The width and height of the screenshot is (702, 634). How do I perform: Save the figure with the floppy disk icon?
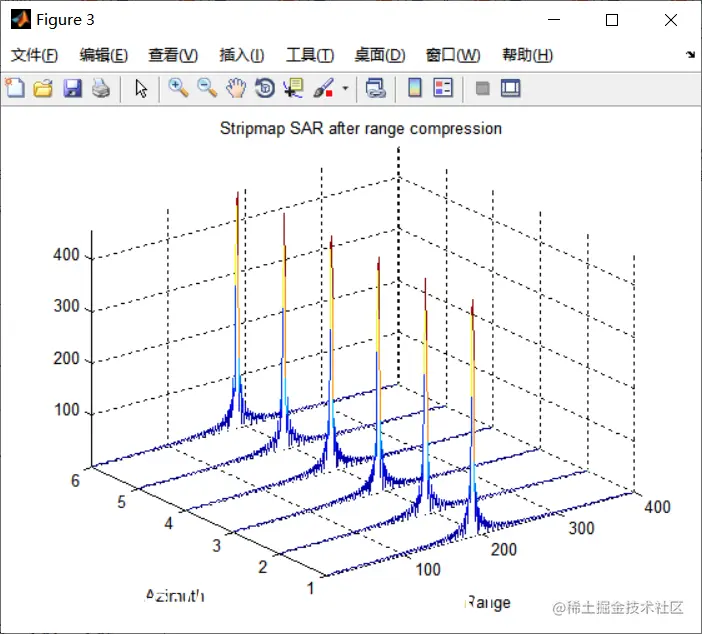click(x=73, y=88)
